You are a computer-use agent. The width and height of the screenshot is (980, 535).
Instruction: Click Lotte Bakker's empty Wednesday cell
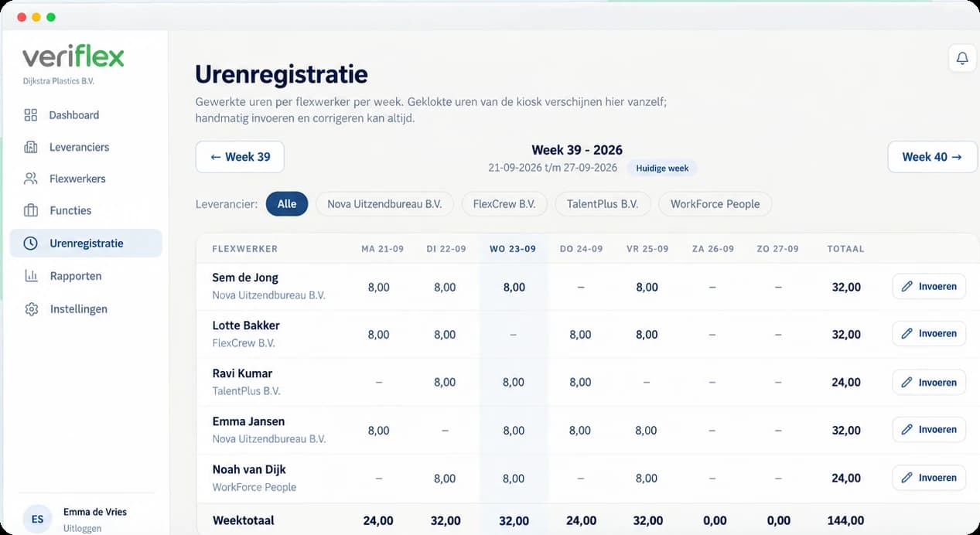coord(514,335)
